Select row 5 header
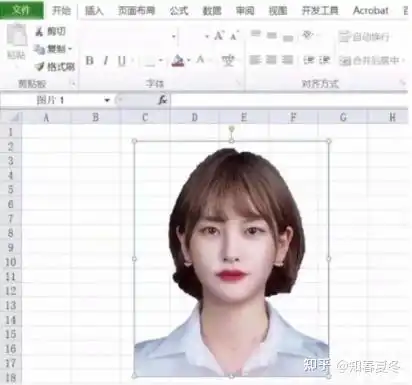Screen dimensions: 412x385 [11, 189]
